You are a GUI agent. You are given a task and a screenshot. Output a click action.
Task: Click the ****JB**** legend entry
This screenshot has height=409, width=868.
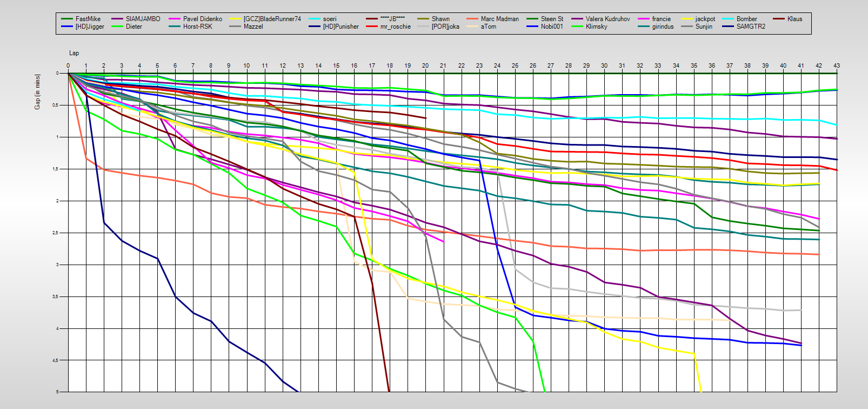(392, 19)
